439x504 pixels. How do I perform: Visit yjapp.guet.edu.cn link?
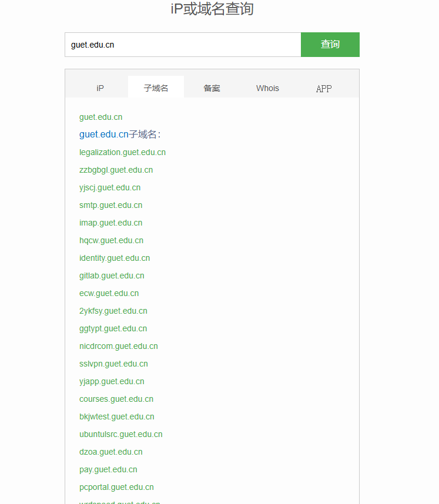point(112,382)
